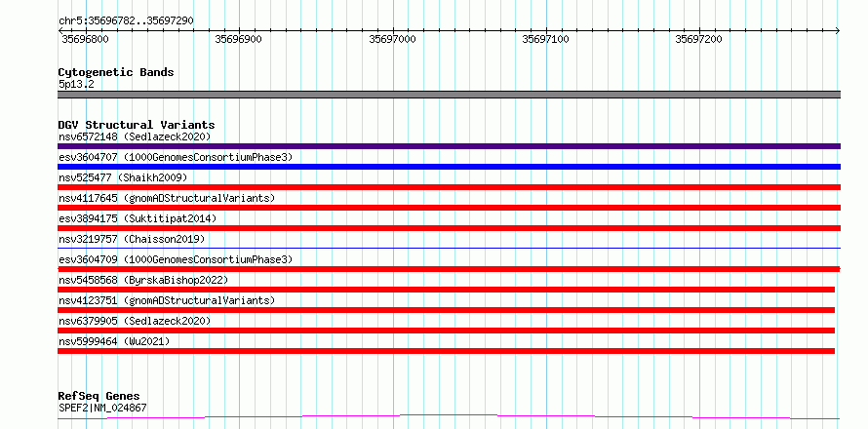Select the red nsv5458568 variant bar
This screenshot has height=429, width=868.
446,290
